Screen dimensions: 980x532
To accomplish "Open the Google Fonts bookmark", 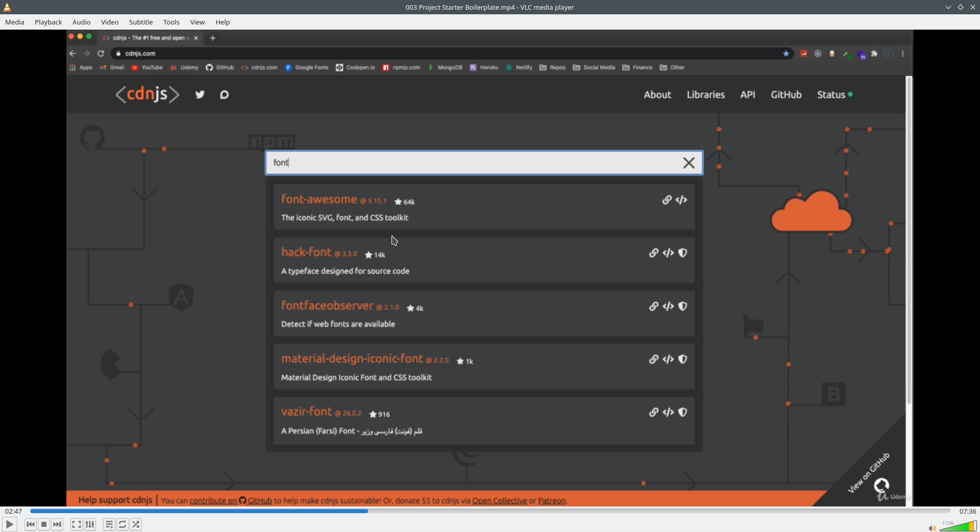I will [307, 67].
